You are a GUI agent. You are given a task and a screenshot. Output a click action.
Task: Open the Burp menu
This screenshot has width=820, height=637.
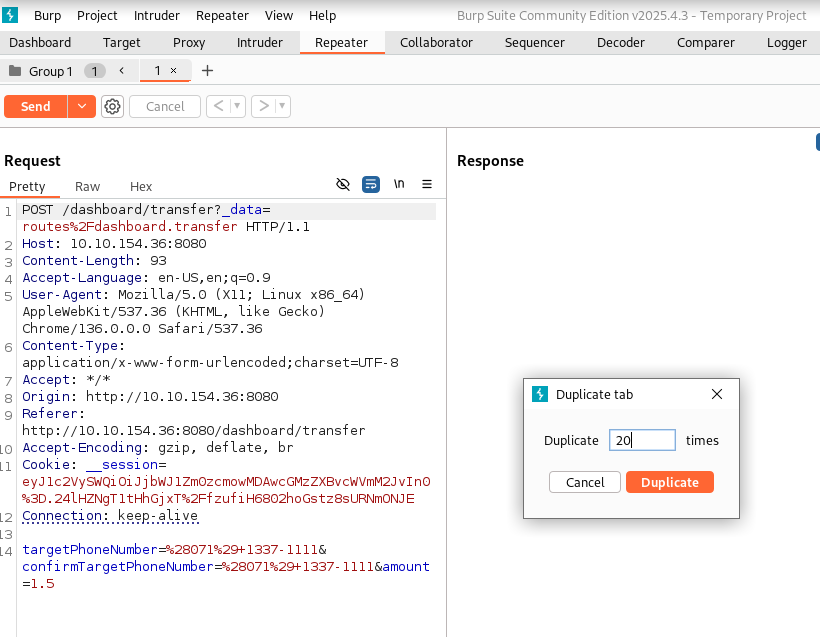[x=48, y=16]
